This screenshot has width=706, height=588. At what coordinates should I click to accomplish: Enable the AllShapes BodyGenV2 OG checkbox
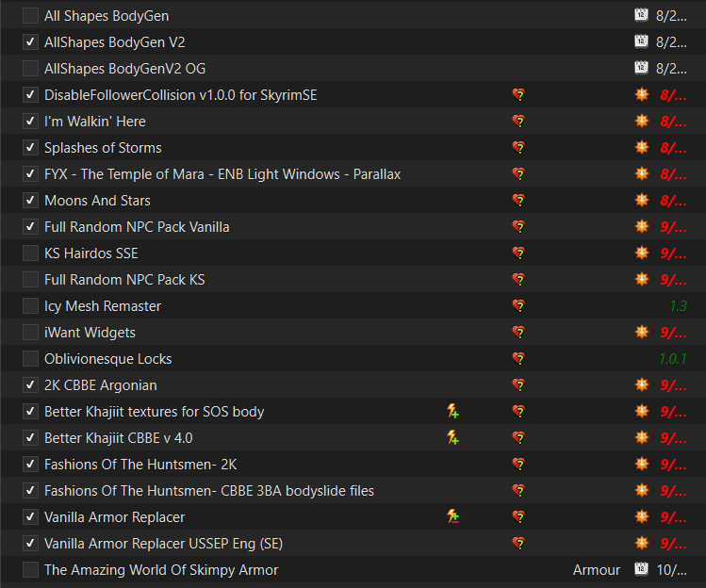[x=30, y=69]
